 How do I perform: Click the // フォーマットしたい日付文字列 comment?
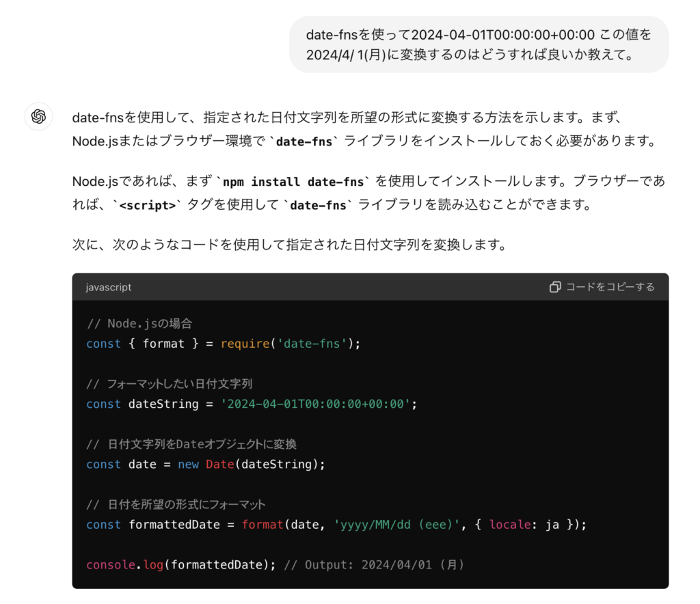point(170,384)
